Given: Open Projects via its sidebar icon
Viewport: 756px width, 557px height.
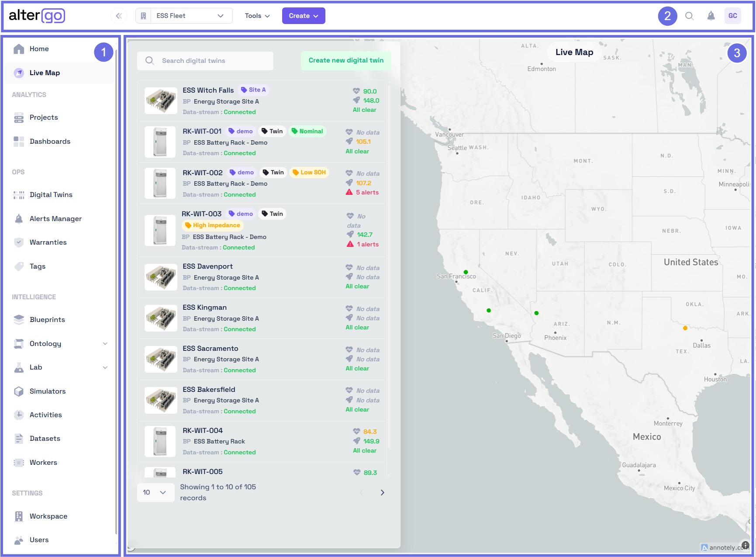Looking at the screenshot, I should click(18, 117).
